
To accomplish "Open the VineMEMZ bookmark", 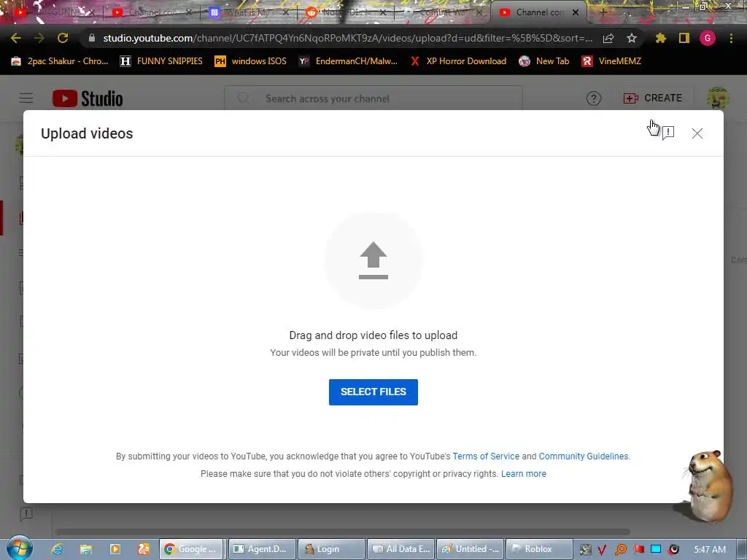I will pos(611,61).
